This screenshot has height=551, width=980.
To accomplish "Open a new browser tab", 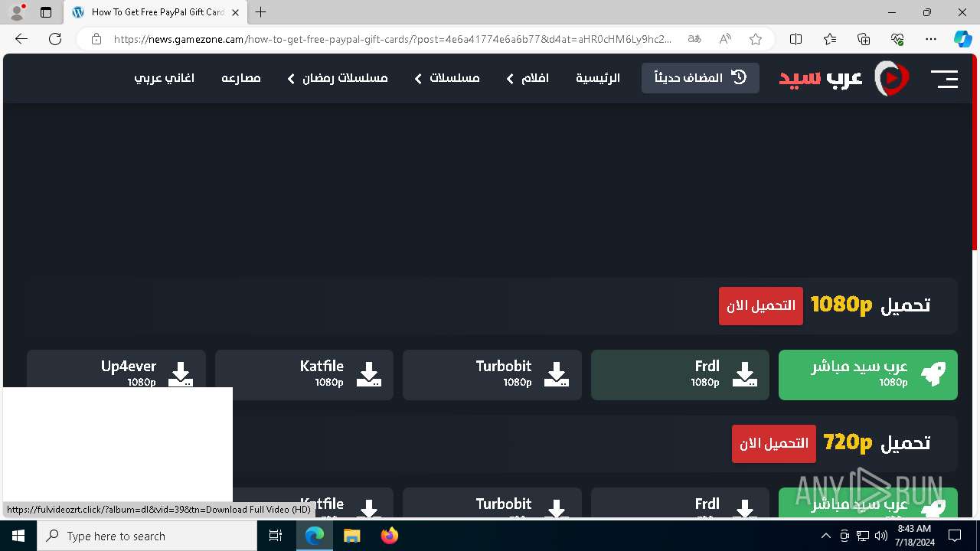I will pyautogui.click(x=261, y=12).
